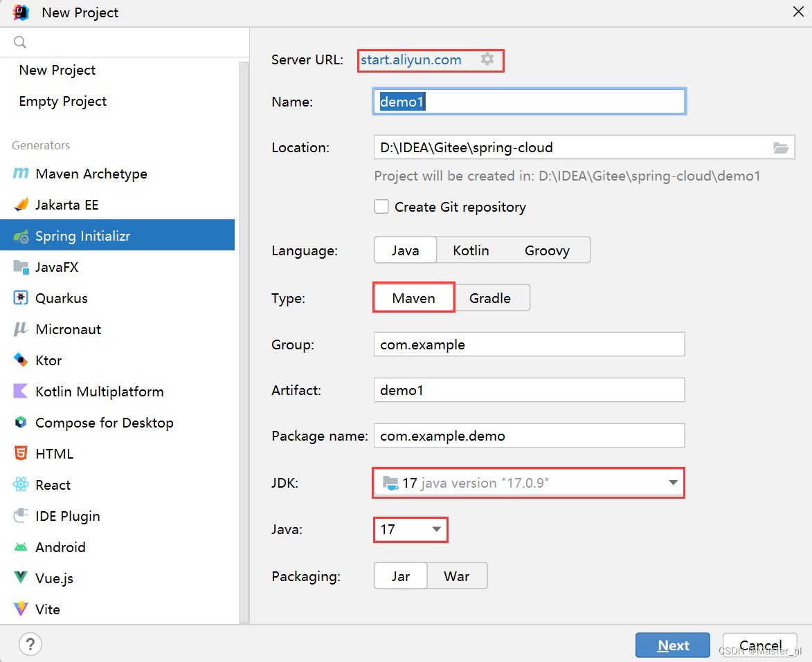Select the IDE Plugin label
The width and height of the screenshot is (812, 662).
tap(68, 516)
